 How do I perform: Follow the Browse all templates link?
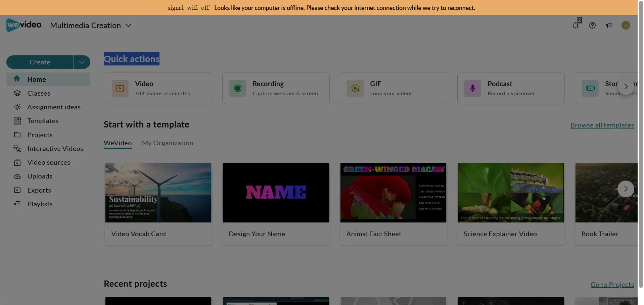602,125
